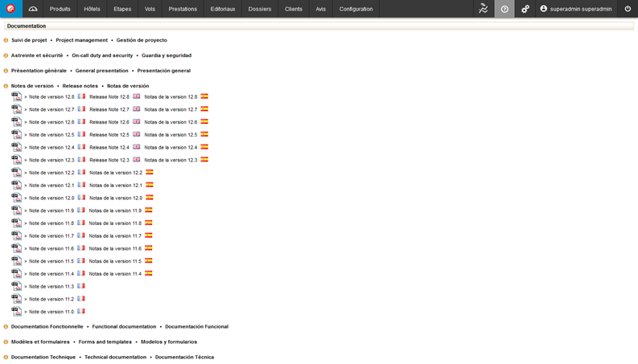Click UK flag next to Release Note 12.6

137,122
